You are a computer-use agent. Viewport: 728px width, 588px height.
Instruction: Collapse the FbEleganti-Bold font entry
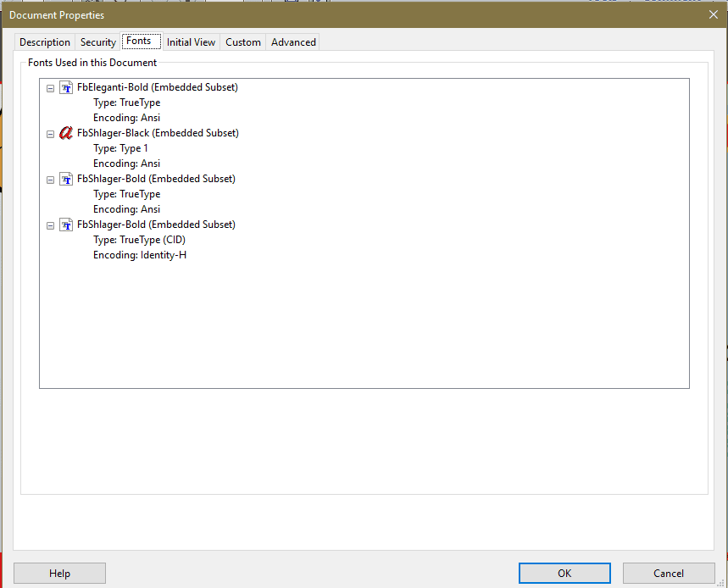point(50,88)
